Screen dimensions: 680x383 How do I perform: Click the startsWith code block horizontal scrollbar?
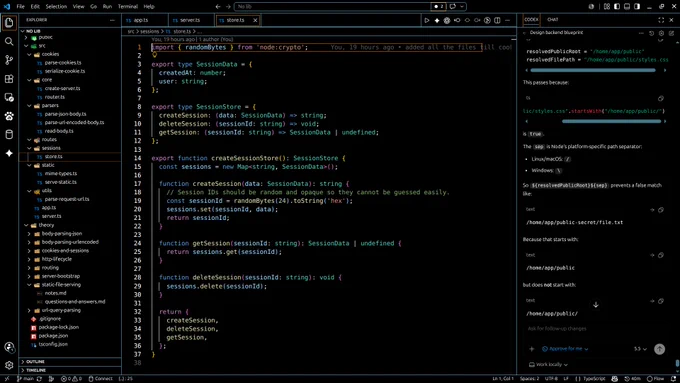[x=611, y=121]
